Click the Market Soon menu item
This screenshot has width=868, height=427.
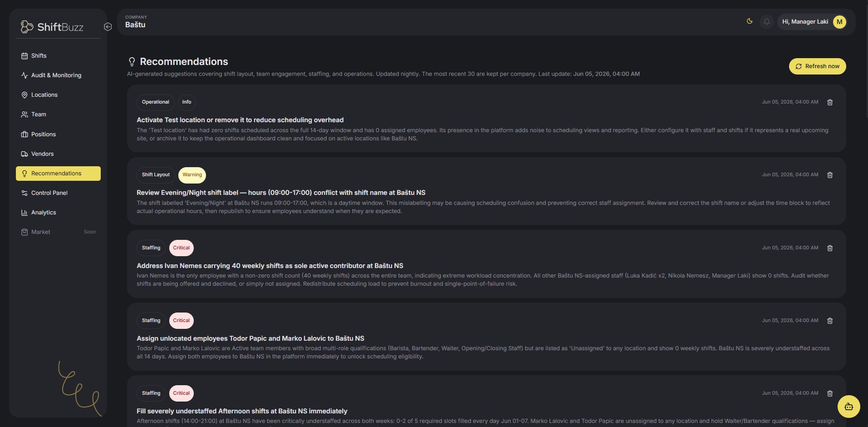click(x=58, y=232)
